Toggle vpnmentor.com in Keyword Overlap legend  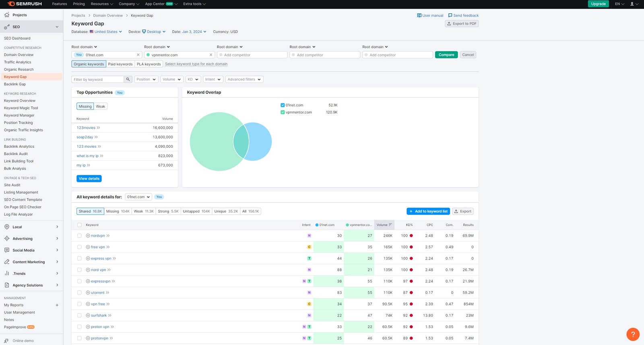coord(283,112)
